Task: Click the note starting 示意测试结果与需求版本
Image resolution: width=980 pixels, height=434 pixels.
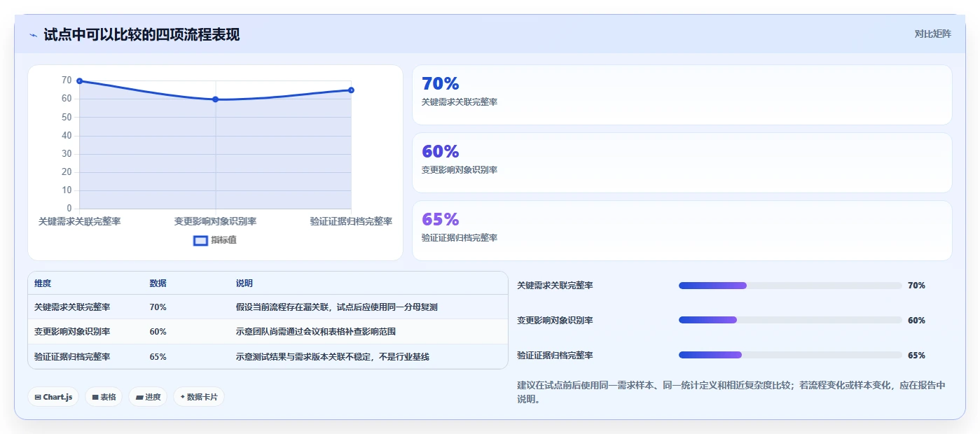Action: click(333, 356)
